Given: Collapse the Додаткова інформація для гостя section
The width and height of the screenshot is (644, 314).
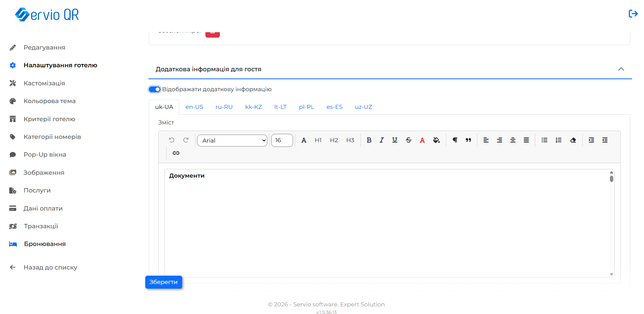Looking at the screenshot, I should point(621,69).
